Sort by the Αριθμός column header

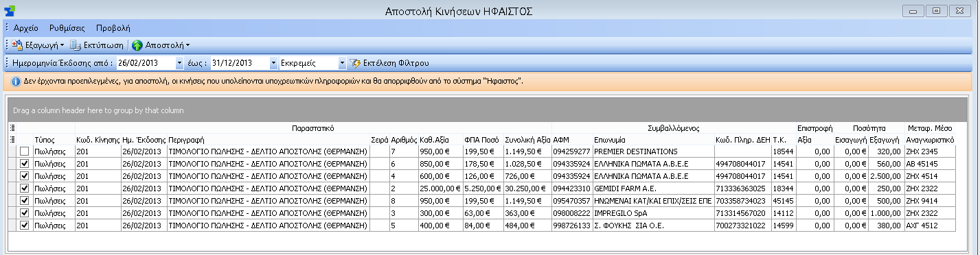pyautogui.click(x=404, y=139)
